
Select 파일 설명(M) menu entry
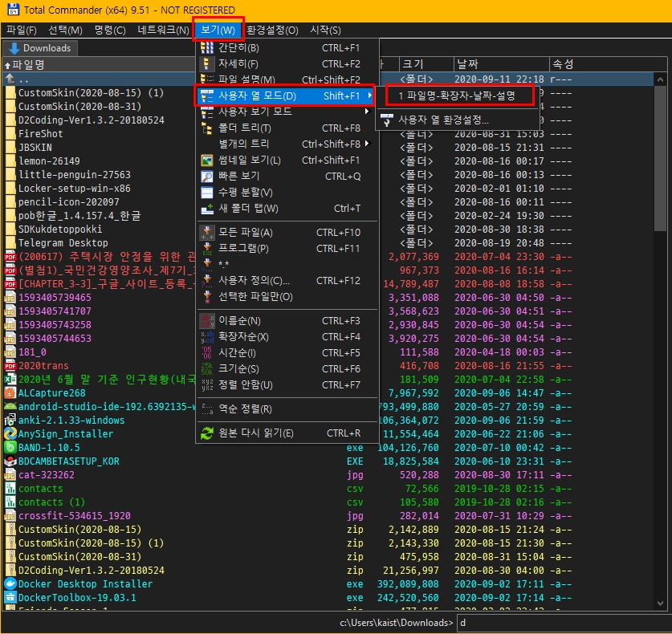(287, 79)
